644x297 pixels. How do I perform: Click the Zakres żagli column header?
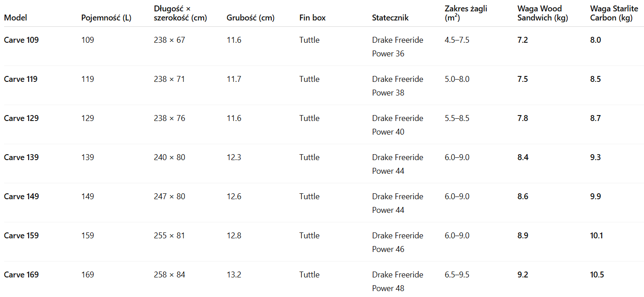(x=466, y=13)
